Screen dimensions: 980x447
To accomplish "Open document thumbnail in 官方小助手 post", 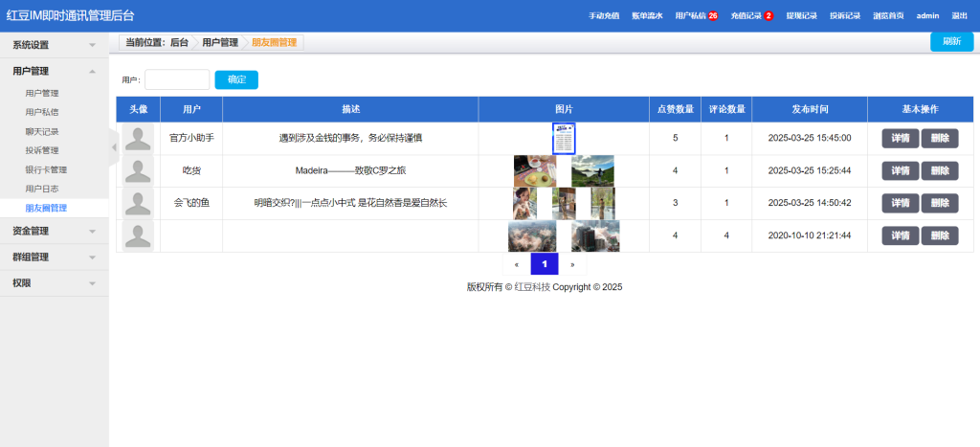I will pos(564,138).
